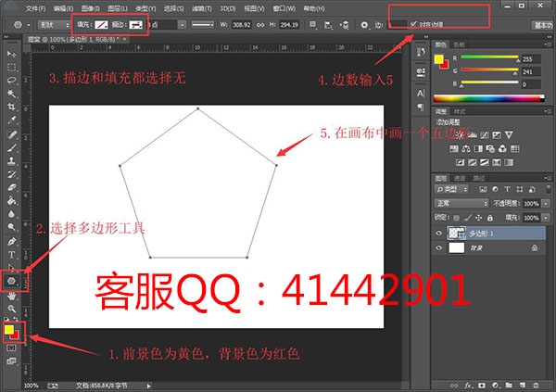
Task: Select the Blur tool
Action: [11, 213]
